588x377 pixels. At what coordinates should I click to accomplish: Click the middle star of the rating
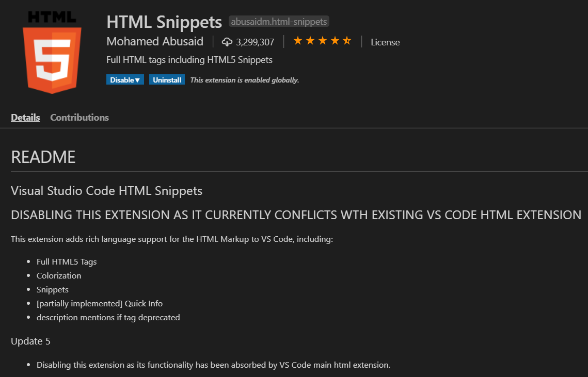click(x=323, y=41)
